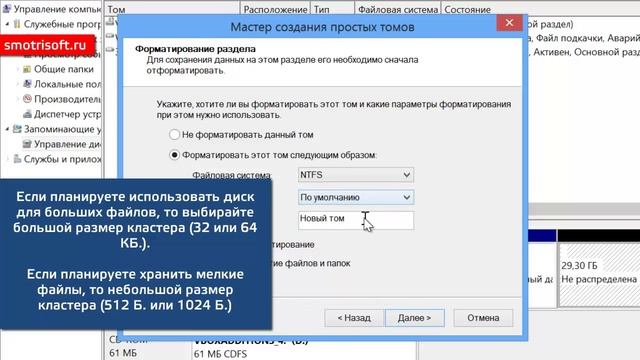Viewport: 640px width, 360px height.
Task: Open the NTFS file system dropdown
Action: click(x=356, y=175)
